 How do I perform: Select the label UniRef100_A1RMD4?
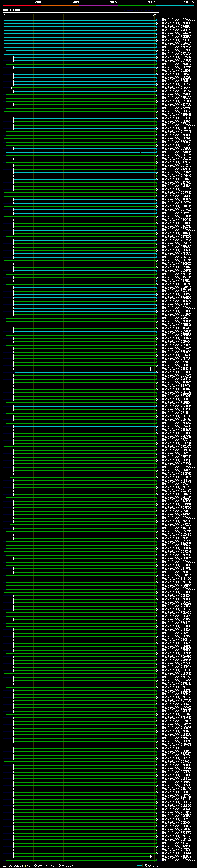[177, 403]
